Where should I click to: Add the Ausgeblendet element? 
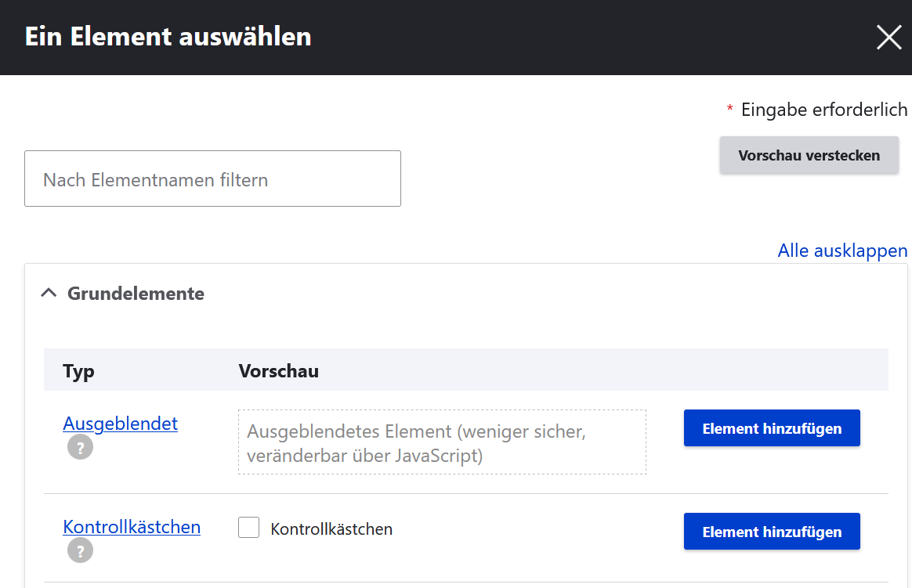(772, 428)
